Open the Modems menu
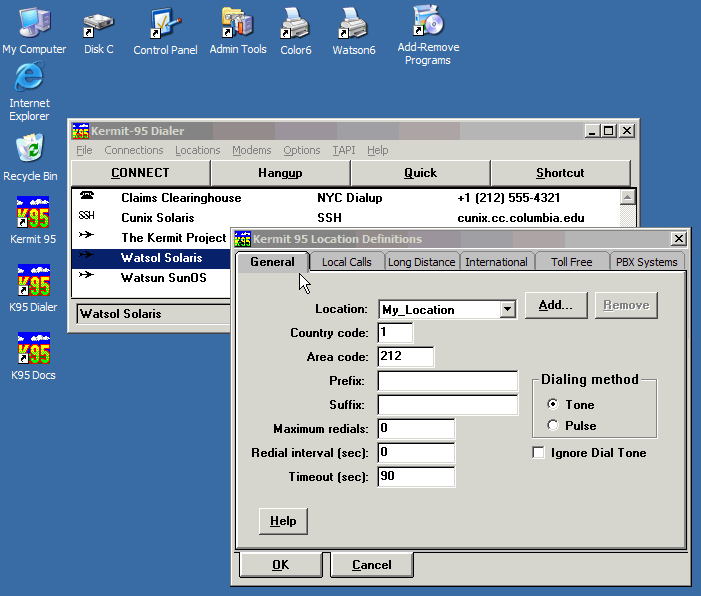Image resolution: width=701 pixels, height=596 pixels. (251, 151)
